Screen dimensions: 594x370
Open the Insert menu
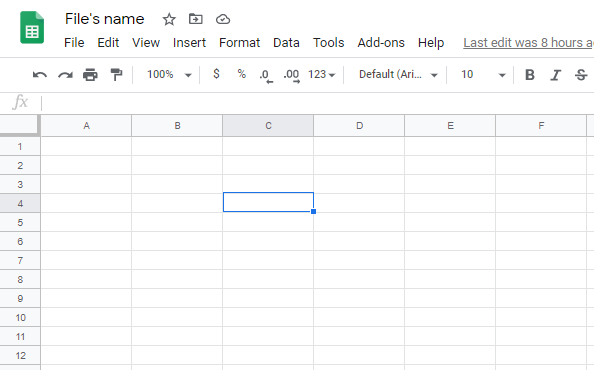[x=189, y=42]
